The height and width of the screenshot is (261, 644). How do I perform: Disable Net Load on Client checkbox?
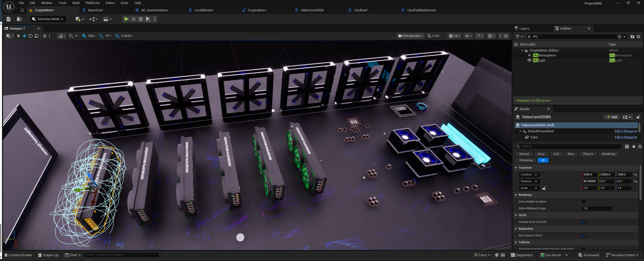click(583, 236)
